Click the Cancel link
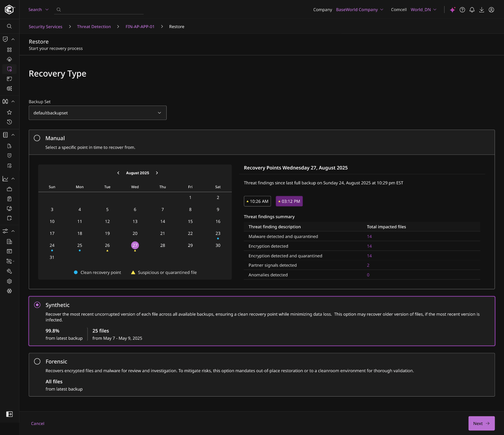Image resolution: width=504 pixels, height=435 pixels. point(38,424)
